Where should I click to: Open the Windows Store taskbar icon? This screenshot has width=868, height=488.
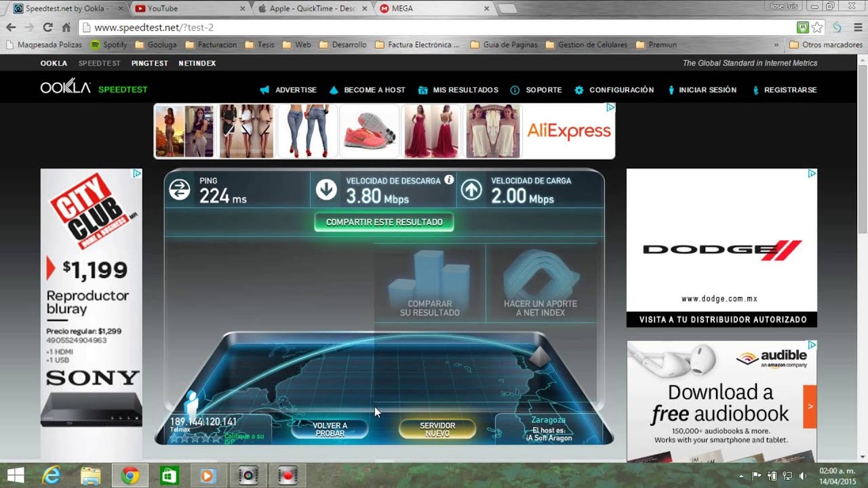(x=169, y=476)
